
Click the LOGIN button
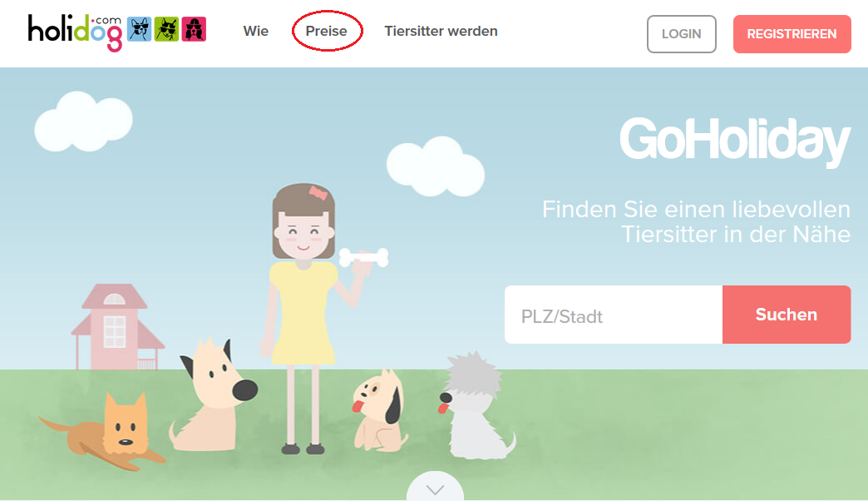click(682, 34)
